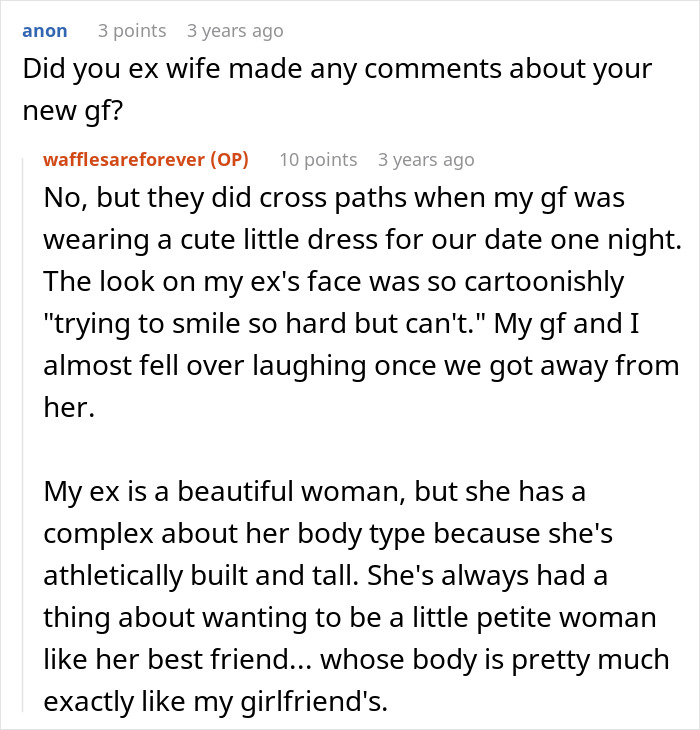Click the final line "exactly like my girlfriend's."
The image size is (700, 730).
point(214,702)
